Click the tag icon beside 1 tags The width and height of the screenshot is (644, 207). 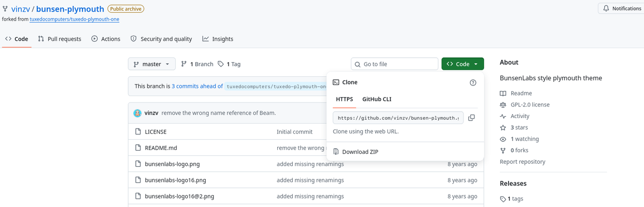(x=503, y=198)
